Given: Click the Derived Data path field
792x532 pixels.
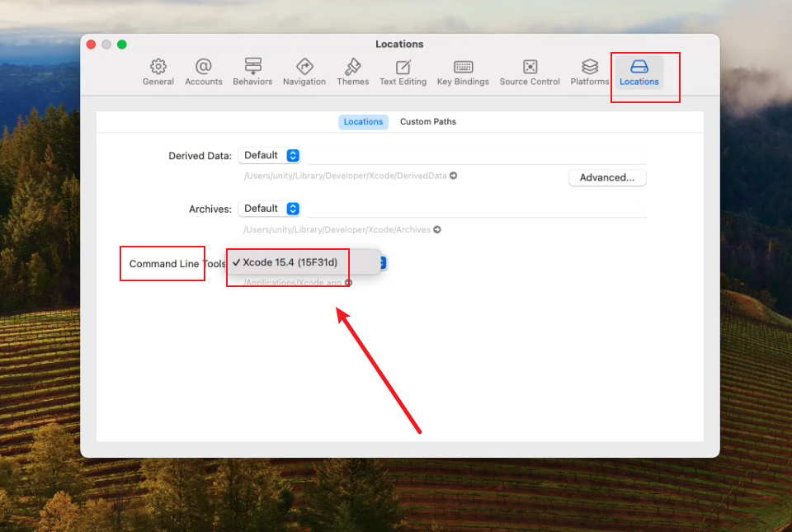Looking at the screenshot, I should point(476,156).
